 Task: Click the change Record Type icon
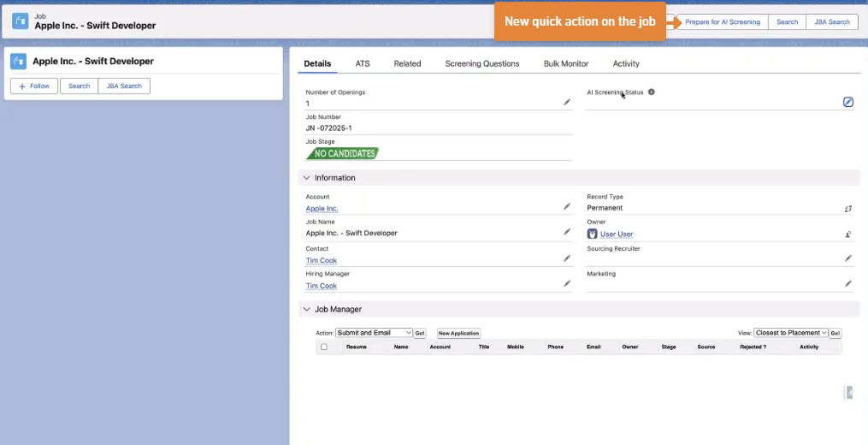847,208
